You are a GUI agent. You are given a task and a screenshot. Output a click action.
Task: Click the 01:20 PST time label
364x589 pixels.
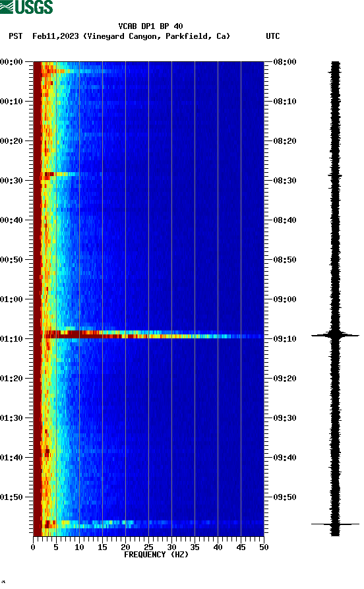pyautogui.click(x=11, y=379)
